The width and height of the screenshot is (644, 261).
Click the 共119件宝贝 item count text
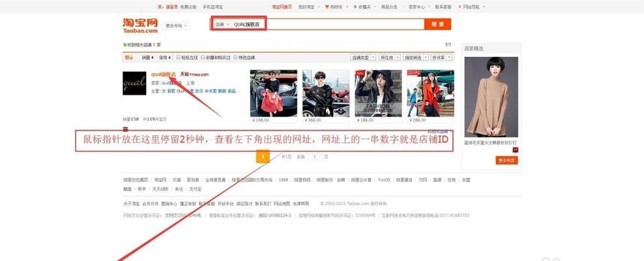[155, 119]
